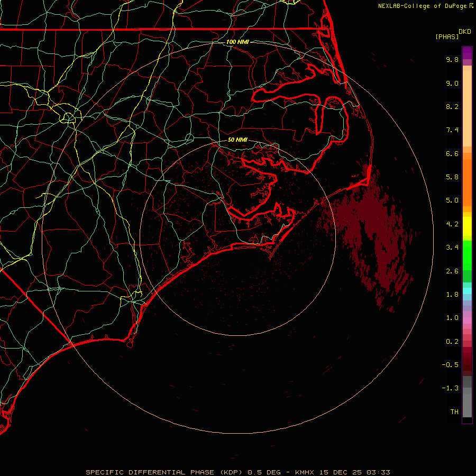Click the TH legend label
This screenshot has width=476, height=476.
(454, 412)
